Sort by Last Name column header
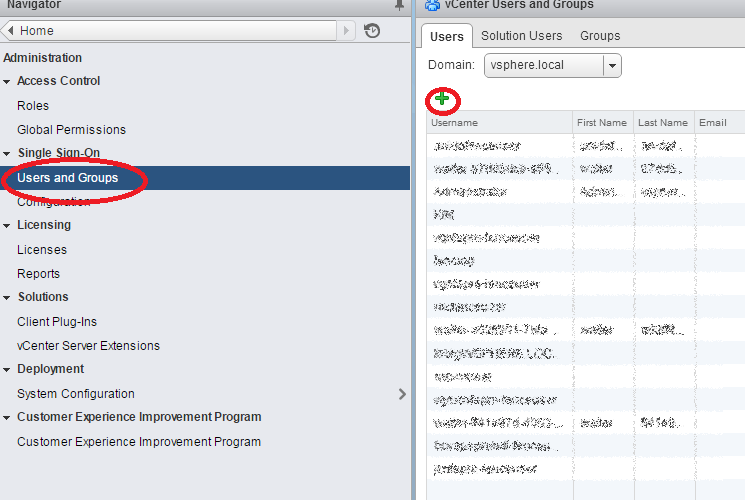 coord(662,123)
